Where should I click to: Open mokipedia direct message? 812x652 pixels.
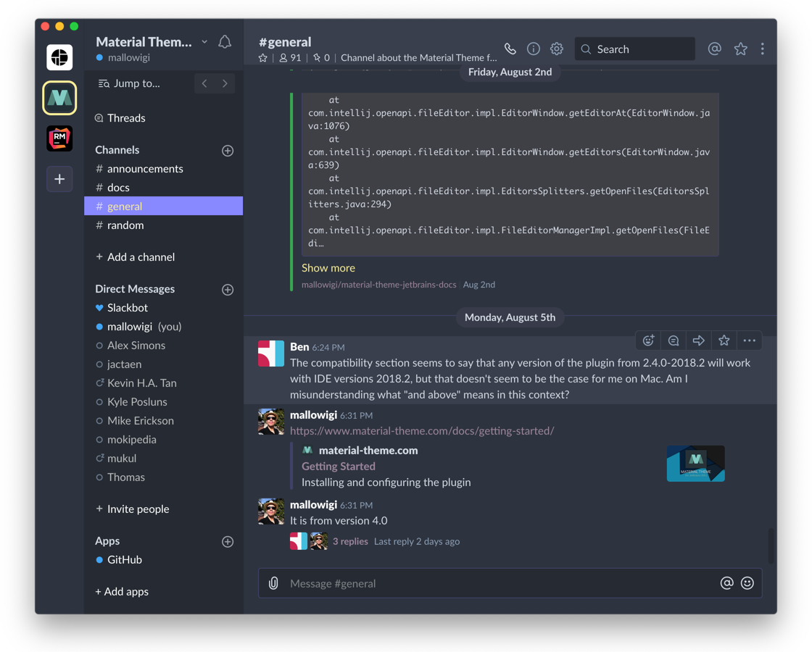[164, 439]
